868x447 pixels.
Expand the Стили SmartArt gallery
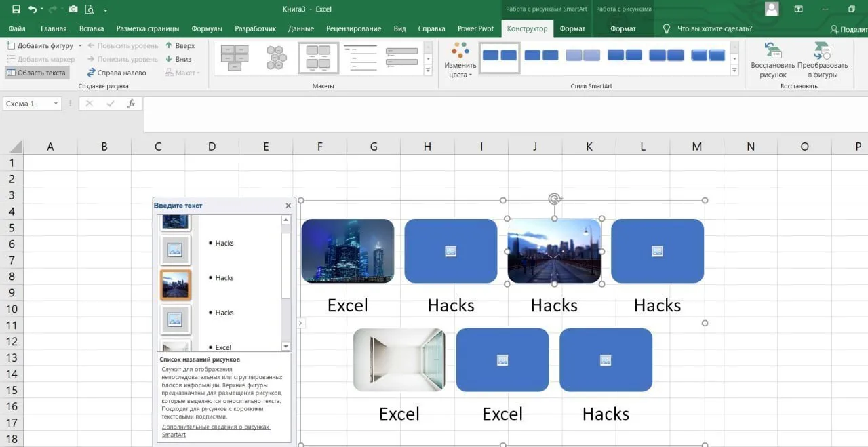point(734,70)
